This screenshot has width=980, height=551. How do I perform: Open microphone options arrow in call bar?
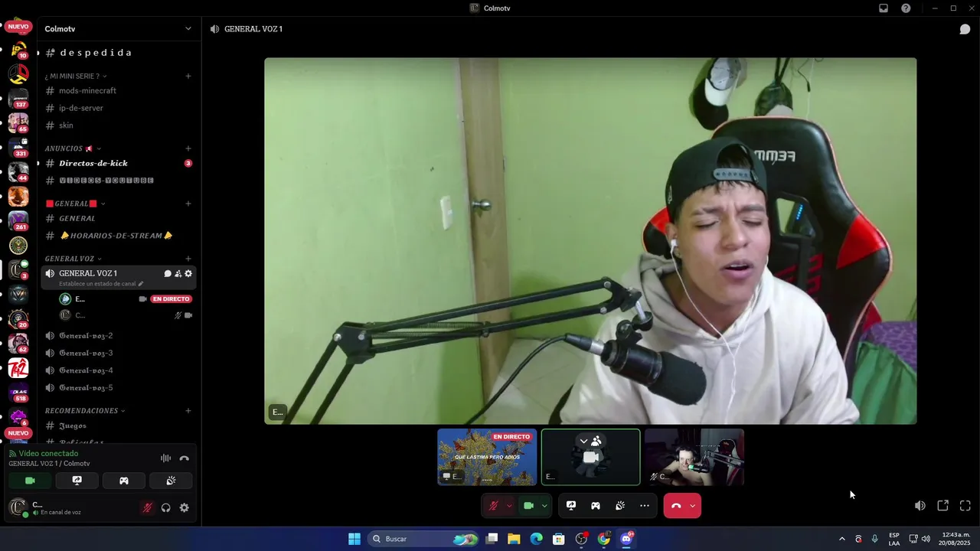509,506
